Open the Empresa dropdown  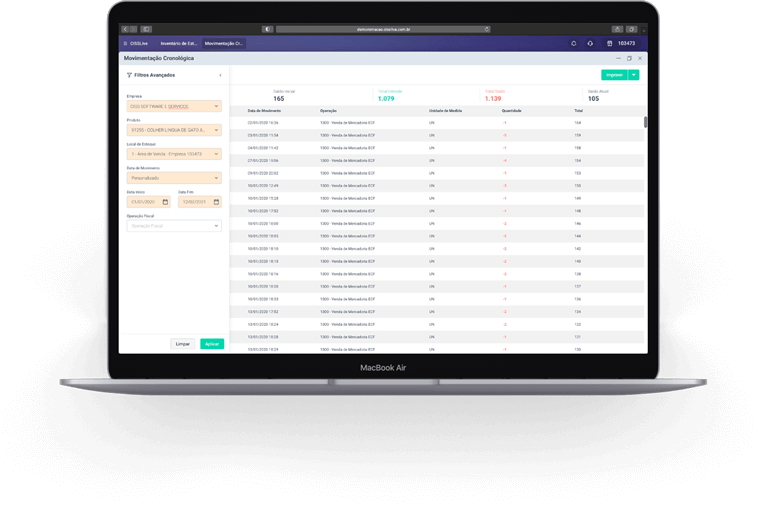[x=174, y=106]
